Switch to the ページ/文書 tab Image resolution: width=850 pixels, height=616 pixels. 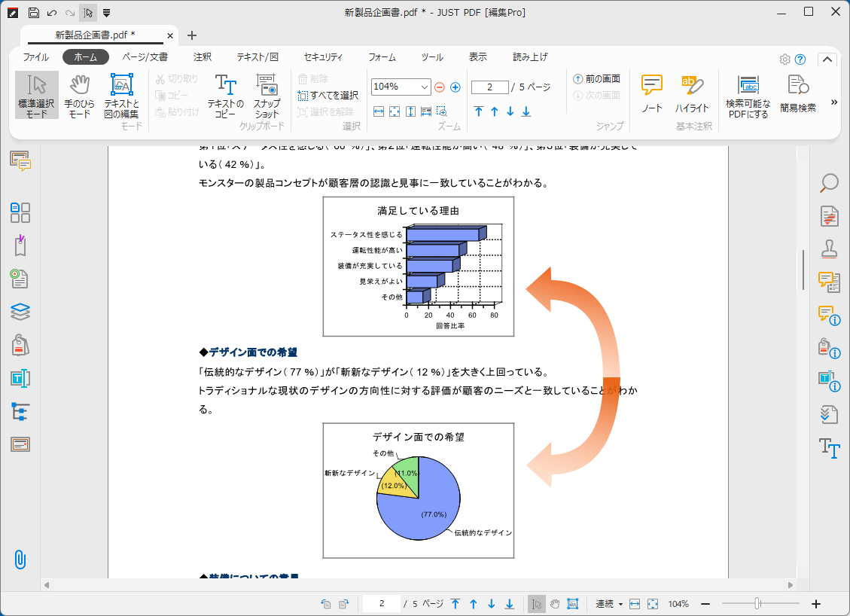click(145, 57)
